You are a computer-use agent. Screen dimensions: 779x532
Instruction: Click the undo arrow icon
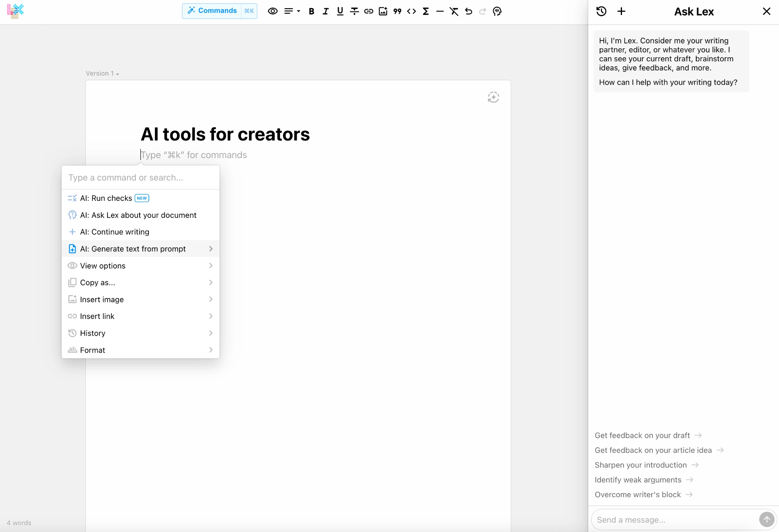coord(468,11)
